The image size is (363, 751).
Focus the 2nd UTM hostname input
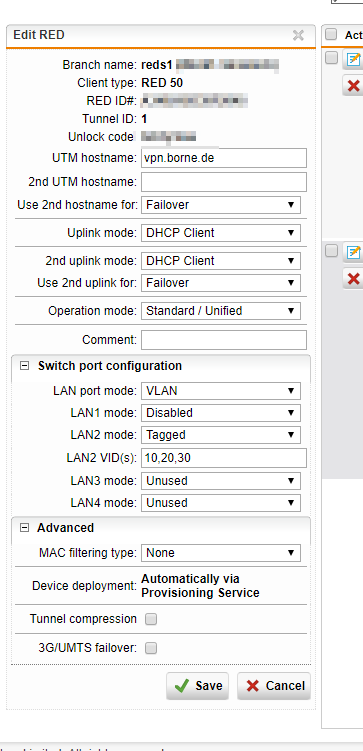tap(224, 182)
